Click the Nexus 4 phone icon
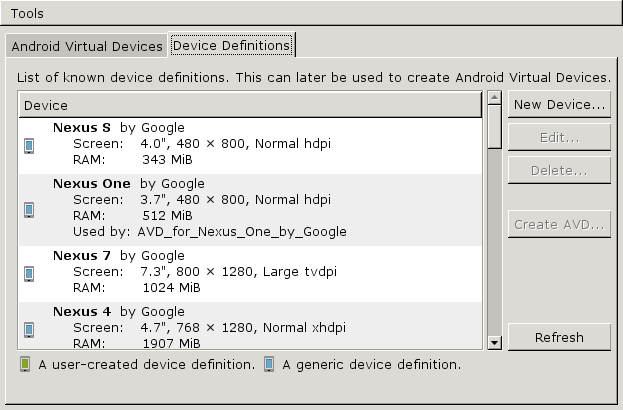 [29, 330]
